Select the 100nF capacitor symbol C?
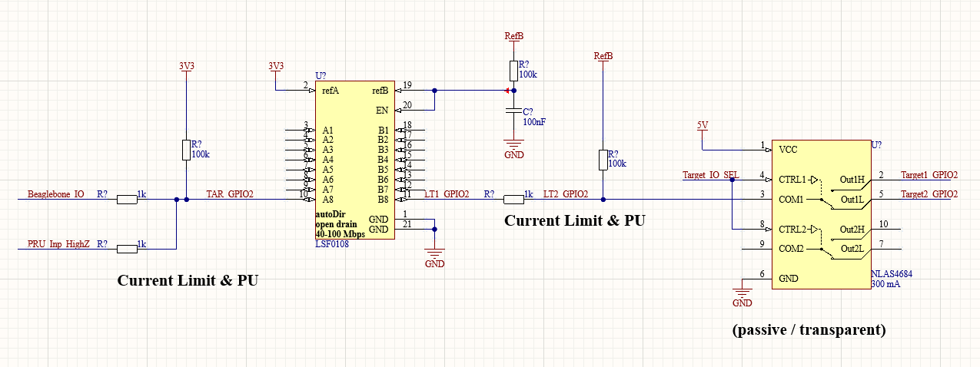This screenshot has height=367, width=980. click(514, 112)
